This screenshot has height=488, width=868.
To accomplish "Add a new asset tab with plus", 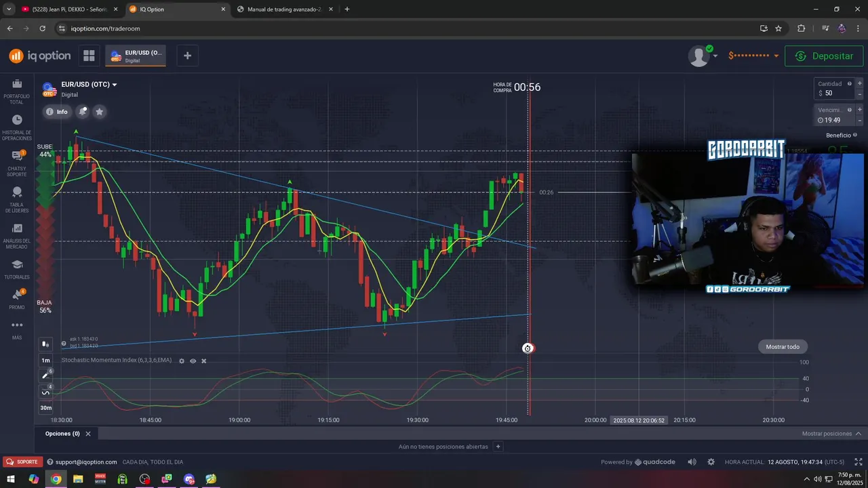I will pyautogui.click(x=187, y=56).
